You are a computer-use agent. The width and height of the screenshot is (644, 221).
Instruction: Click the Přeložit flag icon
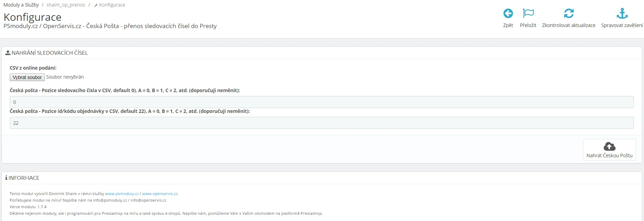(528, 14)
